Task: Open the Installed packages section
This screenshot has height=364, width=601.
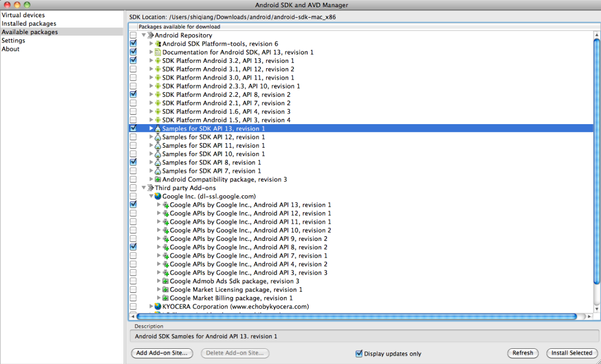Action: click(29, 24)
